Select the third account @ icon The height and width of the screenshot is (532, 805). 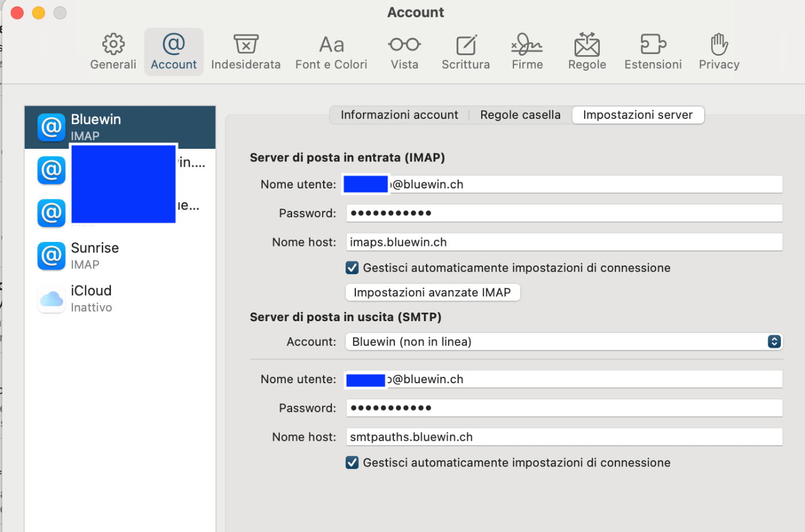click(x=51, y=213)
